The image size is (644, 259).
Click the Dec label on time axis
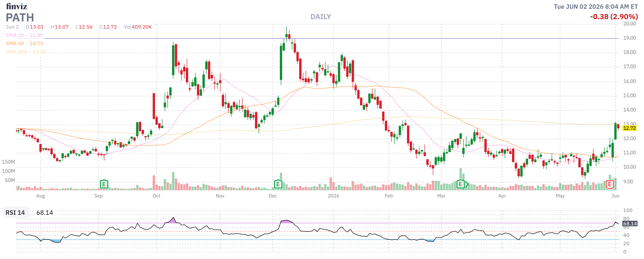(x=272, y=196)
